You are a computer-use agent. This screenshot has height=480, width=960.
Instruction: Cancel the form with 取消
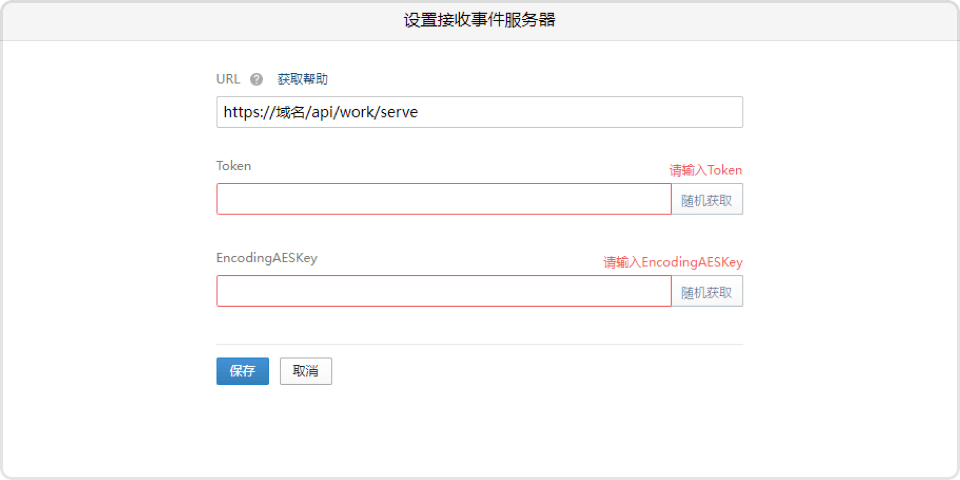pyautogui.click(x=305, y=371)
